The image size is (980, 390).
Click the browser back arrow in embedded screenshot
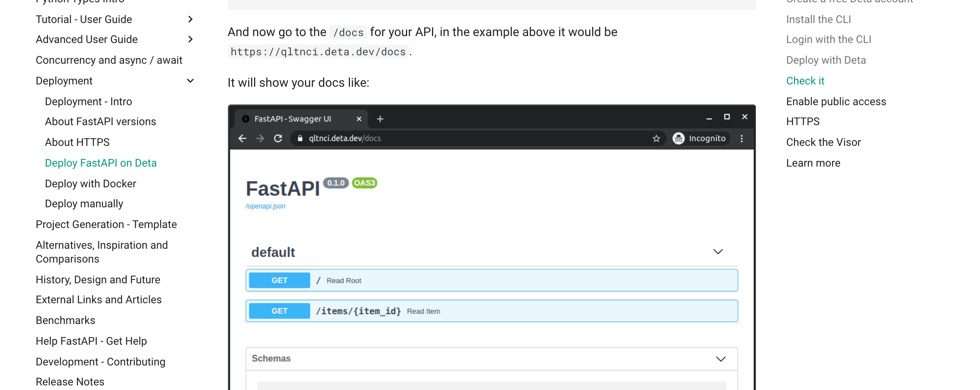[242, 138]
